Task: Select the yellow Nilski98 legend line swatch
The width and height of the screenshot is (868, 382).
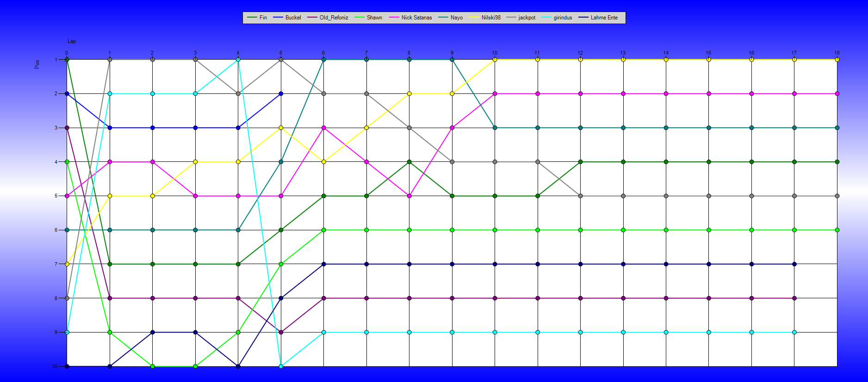Action: pyautogui.click(x=474, y=18)
